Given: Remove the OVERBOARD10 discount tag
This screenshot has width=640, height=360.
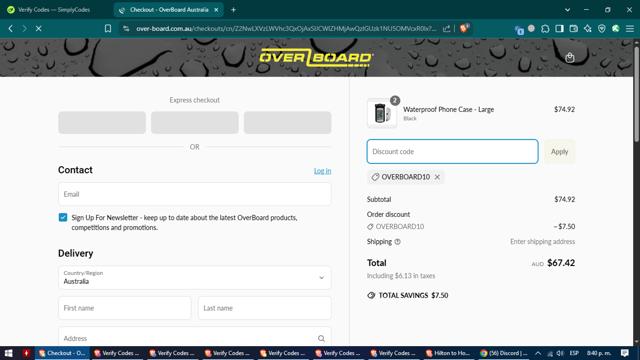Looking at the screenshot, I should pyautogui.click(x=437, y=177).
